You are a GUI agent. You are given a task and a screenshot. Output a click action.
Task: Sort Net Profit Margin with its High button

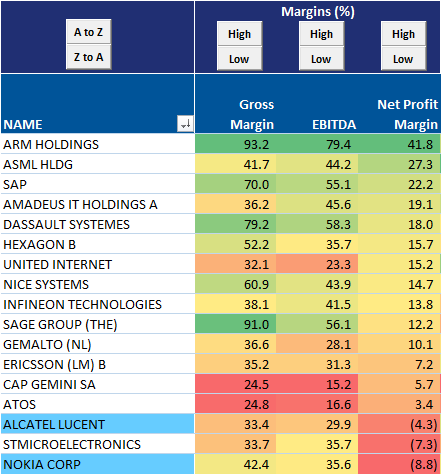click(403, 34)
